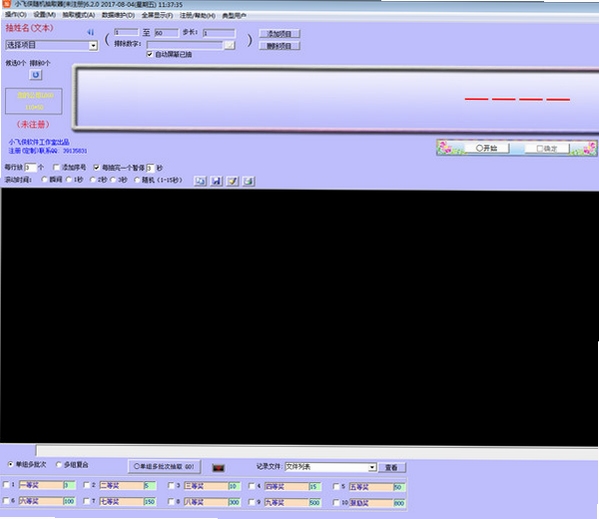The image size is (599, 519).
Task: Select the 多组复合 radio option
Action: point(59,465)
